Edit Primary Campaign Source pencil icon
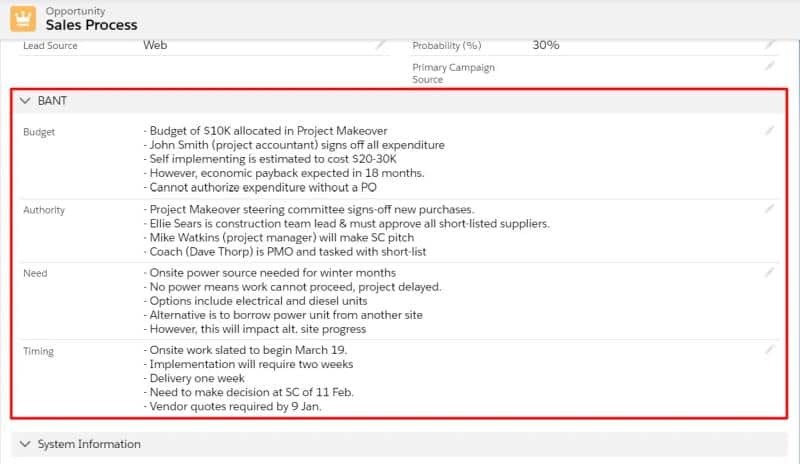This screenshot has height=464, width=800. [769, 66]
